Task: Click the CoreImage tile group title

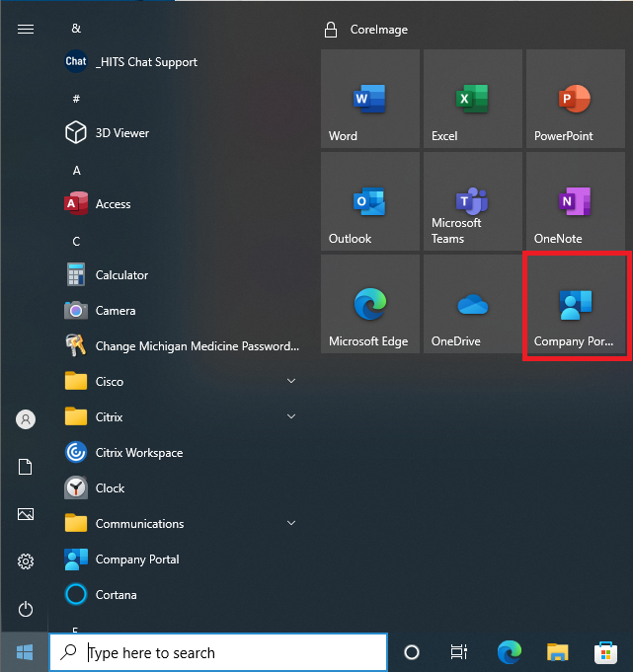Action: click(379, 30)
